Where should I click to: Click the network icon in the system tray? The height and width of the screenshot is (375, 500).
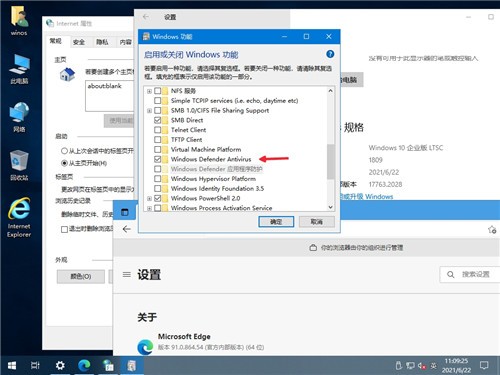coord(410,366)
